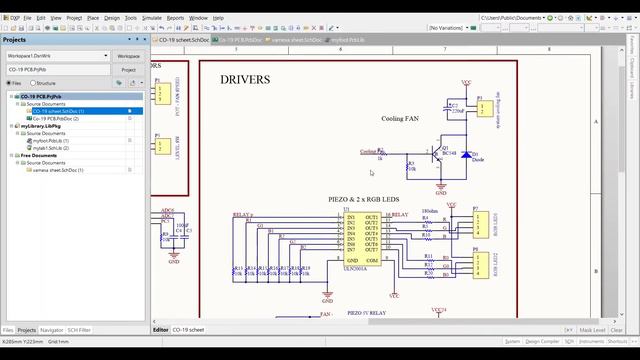Click the green Back navigation icon
The image size is (640, 360).
click(550, 18)
